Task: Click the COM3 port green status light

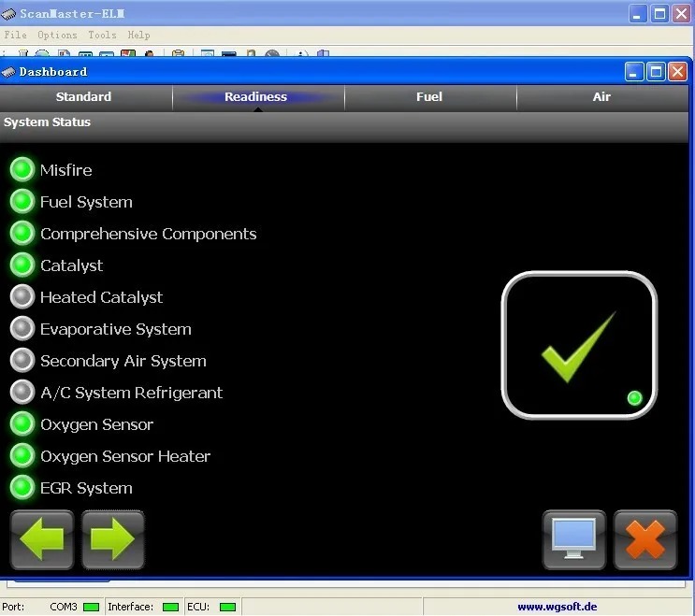Action: (91, 607)
